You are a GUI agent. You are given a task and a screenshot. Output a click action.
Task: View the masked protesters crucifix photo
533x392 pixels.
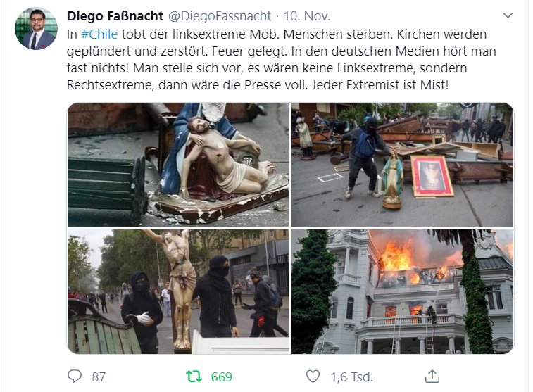[178, 292]
